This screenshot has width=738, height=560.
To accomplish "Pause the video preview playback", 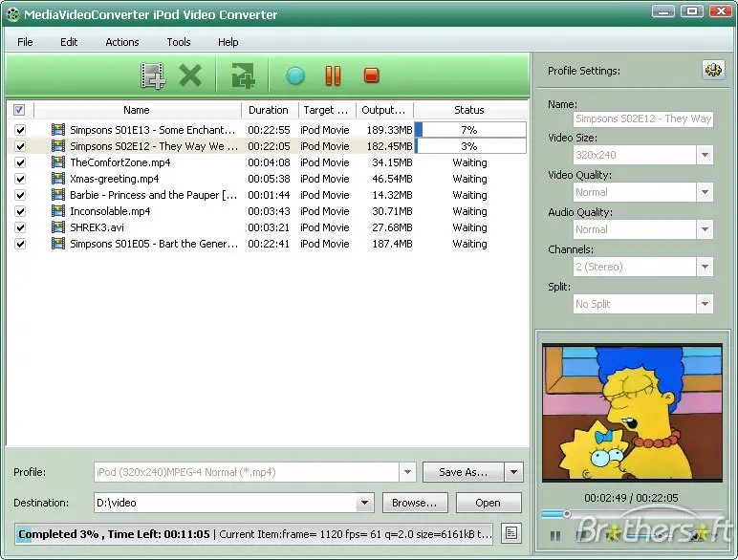I will (x=555, y=536).
